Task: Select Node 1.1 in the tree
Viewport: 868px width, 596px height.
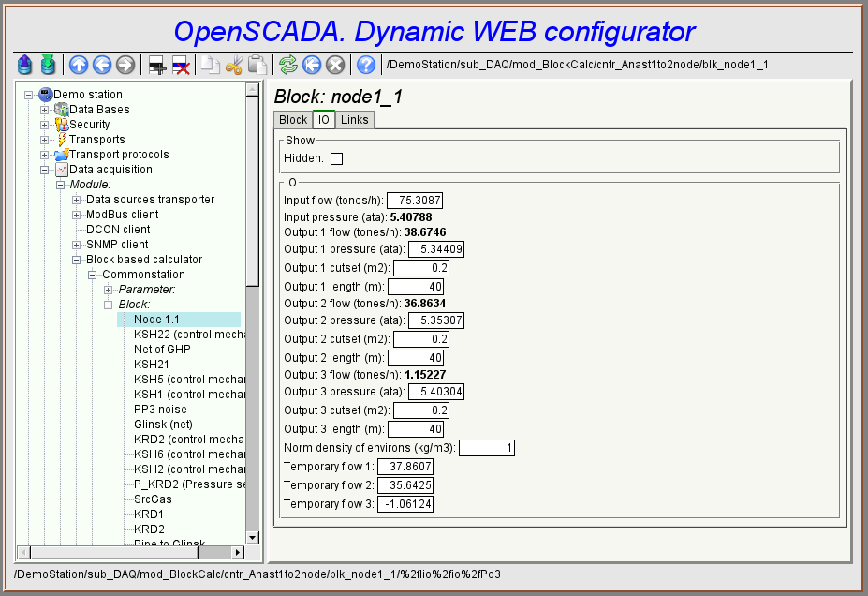Action: point(156,320)
